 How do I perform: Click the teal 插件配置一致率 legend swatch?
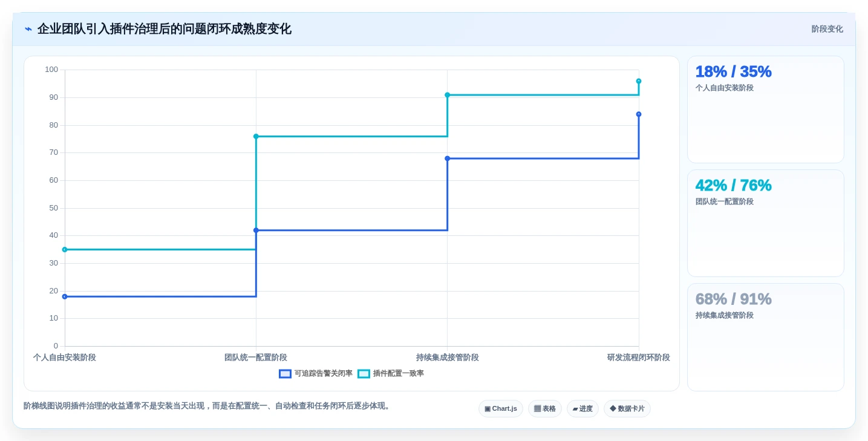click(x=364, y=374)
